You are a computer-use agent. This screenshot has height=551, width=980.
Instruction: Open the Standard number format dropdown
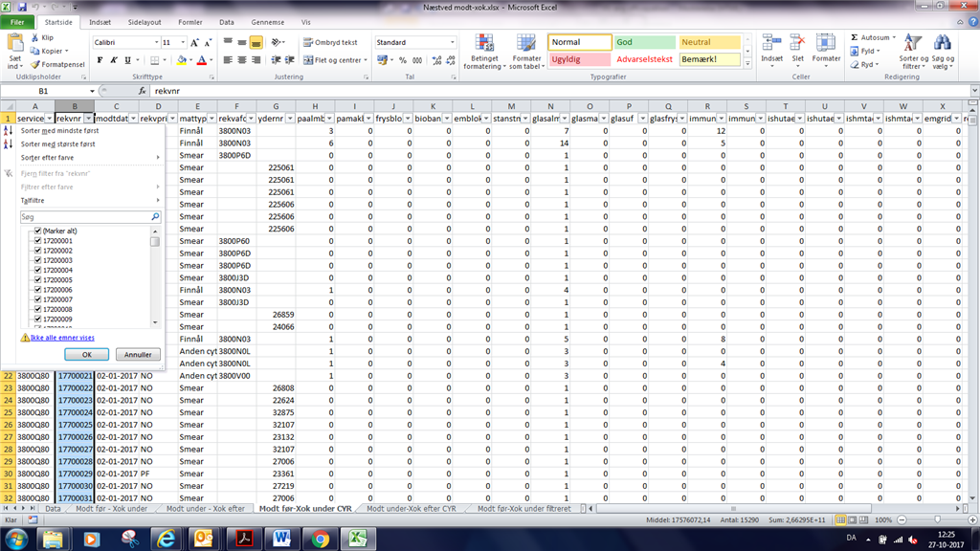453,42
